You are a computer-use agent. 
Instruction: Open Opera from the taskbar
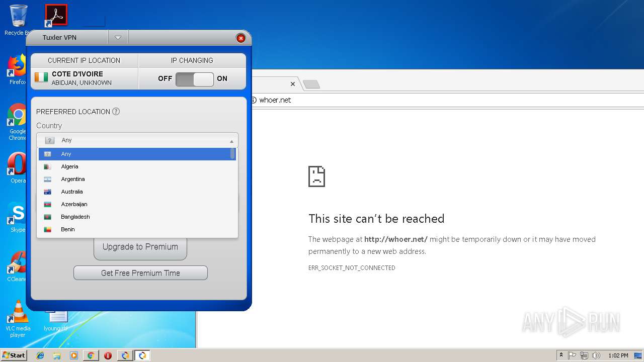[108, 355]
